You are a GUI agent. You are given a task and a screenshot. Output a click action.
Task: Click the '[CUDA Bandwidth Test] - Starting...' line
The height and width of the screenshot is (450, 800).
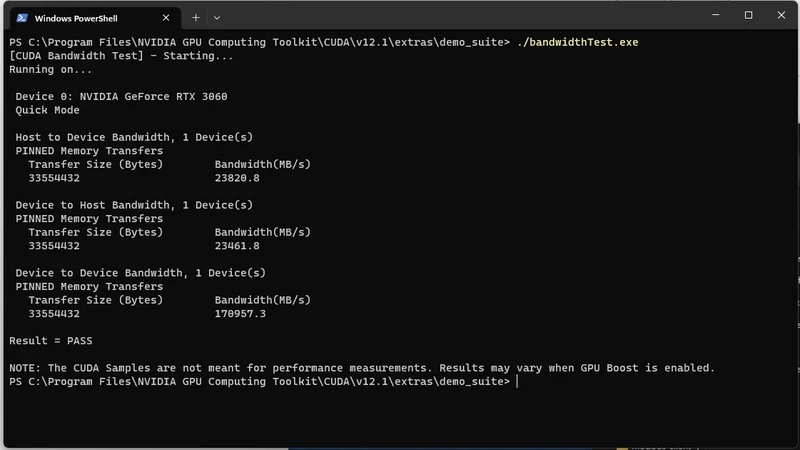coord(121,56)
